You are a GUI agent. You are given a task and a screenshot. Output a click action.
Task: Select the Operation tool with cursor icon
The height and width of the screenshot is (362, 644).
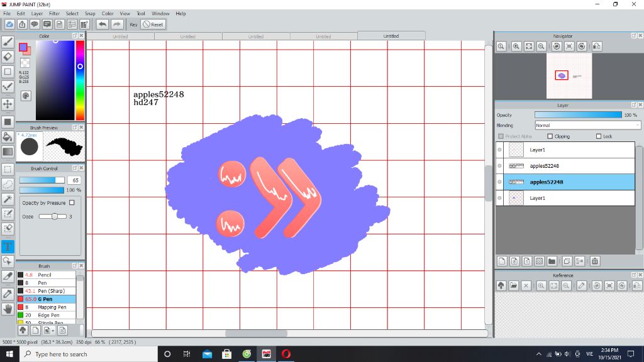tap(8, 261)
